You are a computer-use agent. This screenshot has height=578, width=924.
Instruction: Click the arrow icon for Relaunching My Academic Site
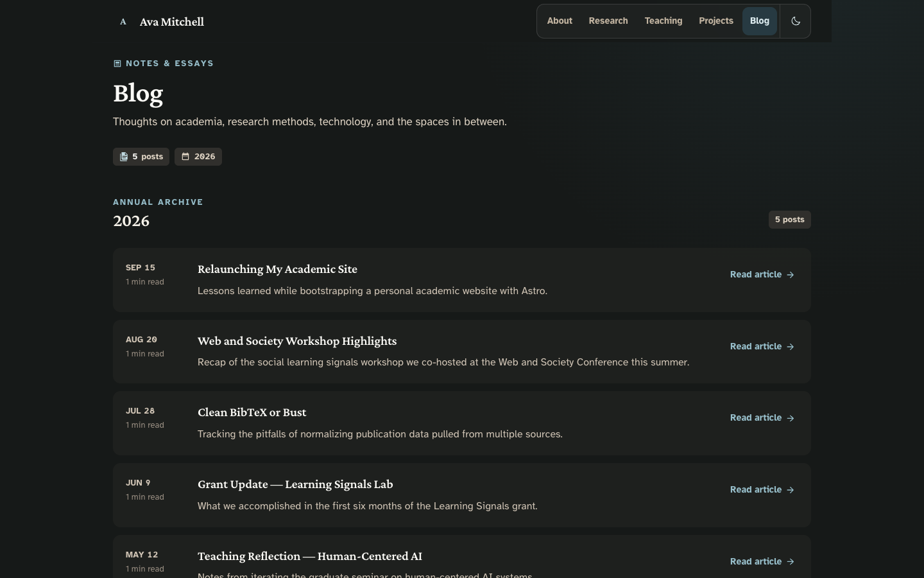(x=791, y=275)
